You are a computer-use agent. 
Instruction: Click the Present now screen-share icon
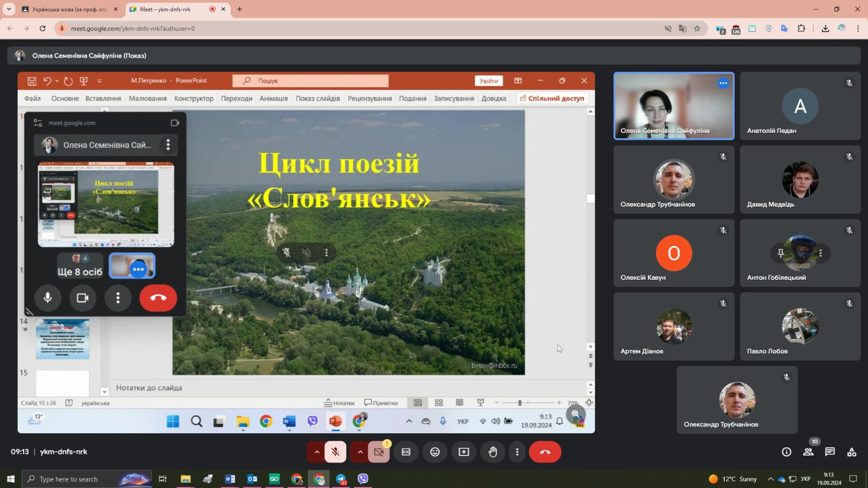464,452
